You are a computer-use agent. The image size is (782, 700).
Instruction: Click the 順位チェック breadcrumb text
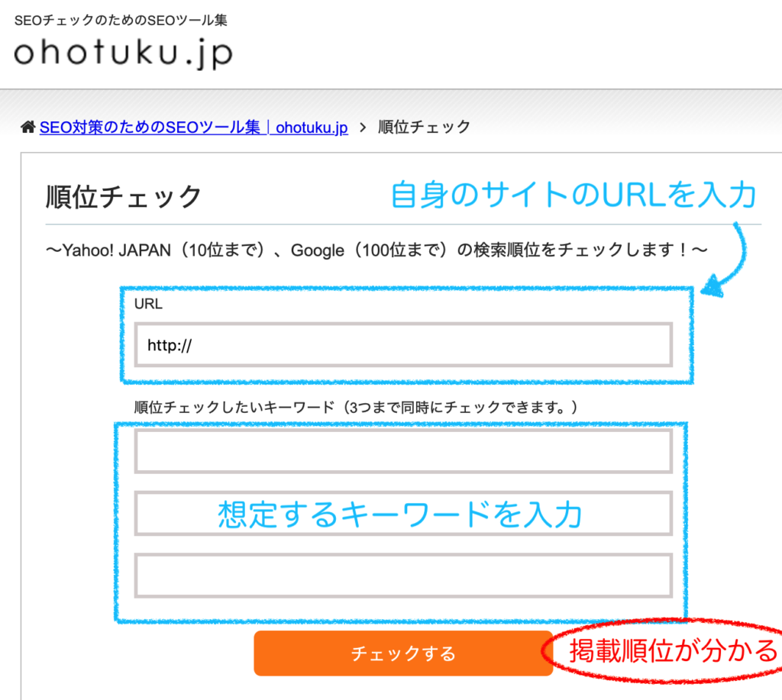(424, 127)
